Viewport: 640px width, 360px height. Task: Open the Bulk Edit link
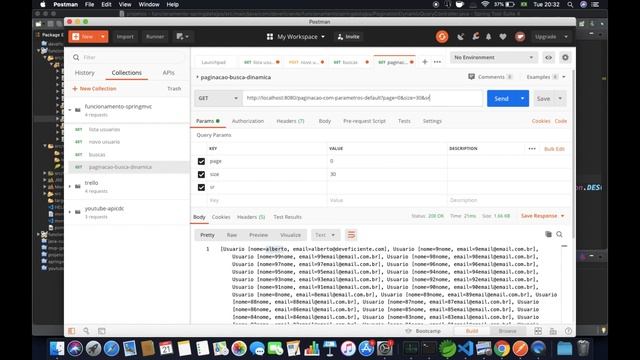point(554,149)
